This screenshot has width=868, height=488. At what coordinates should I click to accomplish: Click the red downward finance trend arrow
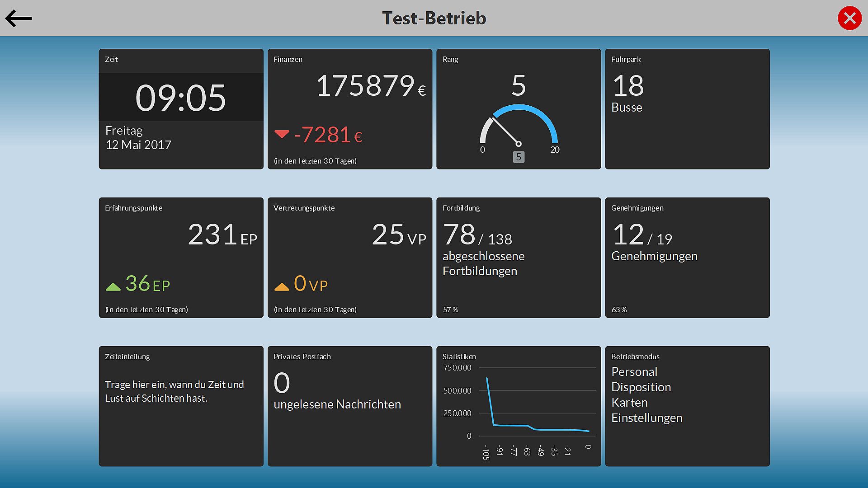(282, 134)
